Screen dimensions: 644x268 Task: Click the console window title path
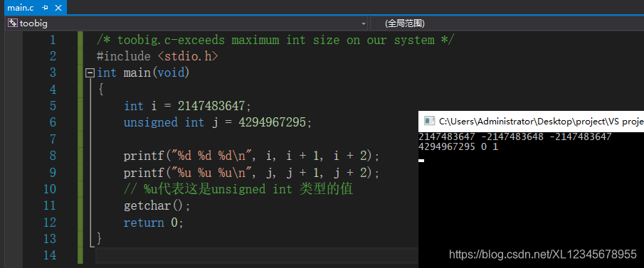click(542, 122)
